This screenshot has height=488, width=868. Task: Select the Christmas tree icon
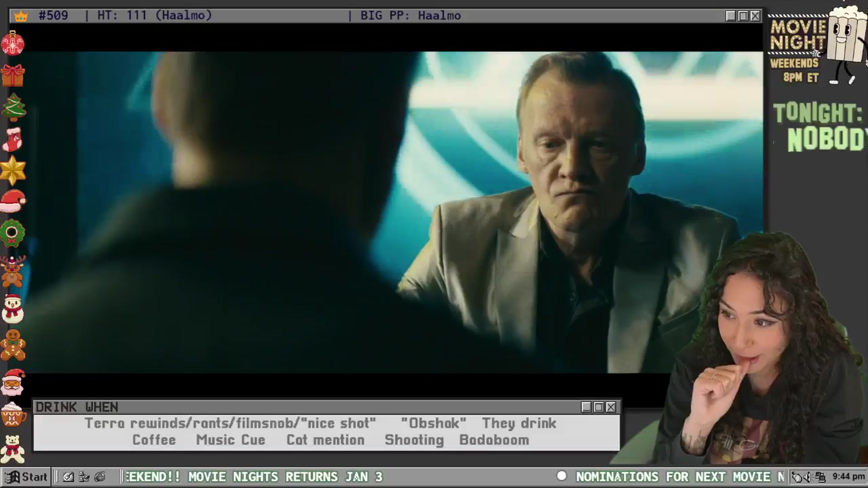(x=14, y=107)
